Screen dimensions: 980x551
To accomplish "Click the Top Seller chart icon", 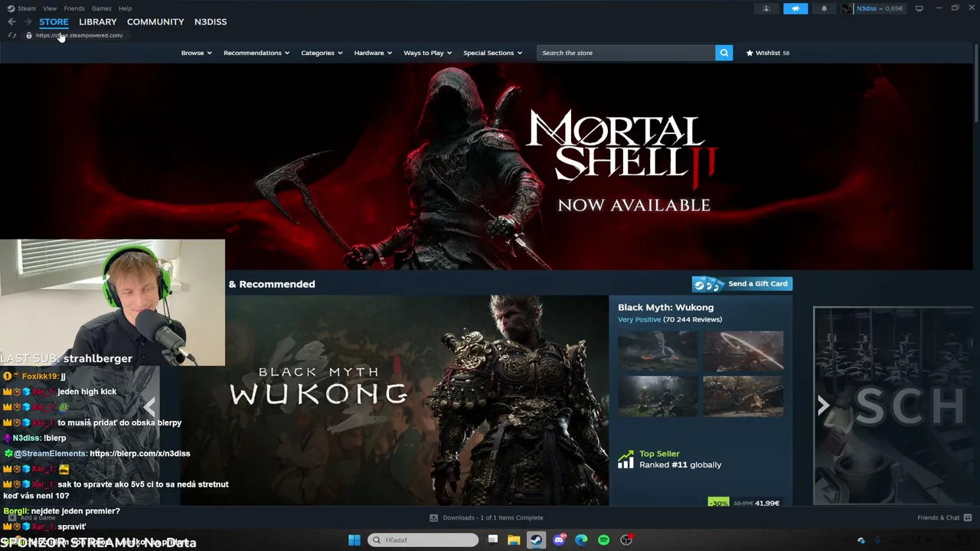I will pos(626,459).
